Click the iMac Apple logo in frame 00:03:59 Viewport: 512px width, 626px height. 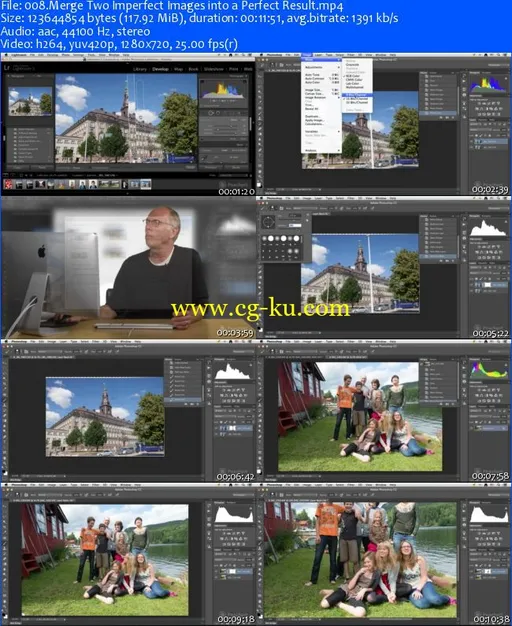point(41,252)
